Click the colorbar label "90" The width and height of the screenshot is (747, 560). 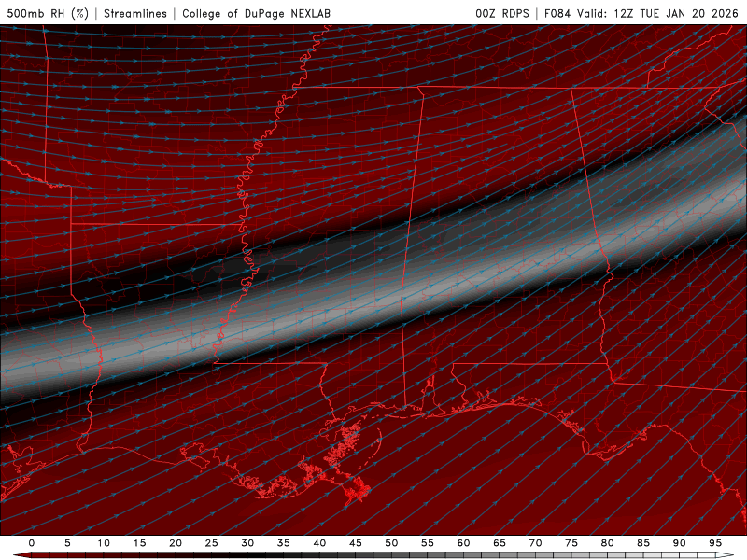point(680,543)
